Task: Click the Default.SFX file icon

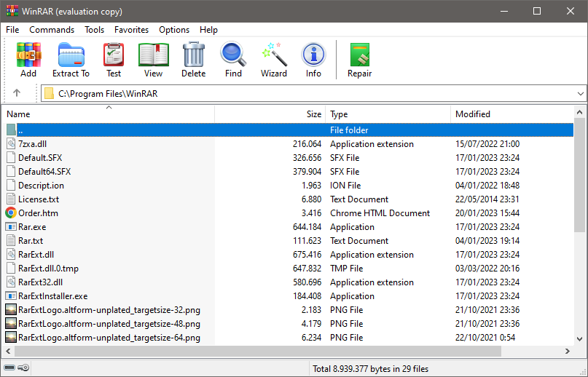Action: click(x=11, y=158)
